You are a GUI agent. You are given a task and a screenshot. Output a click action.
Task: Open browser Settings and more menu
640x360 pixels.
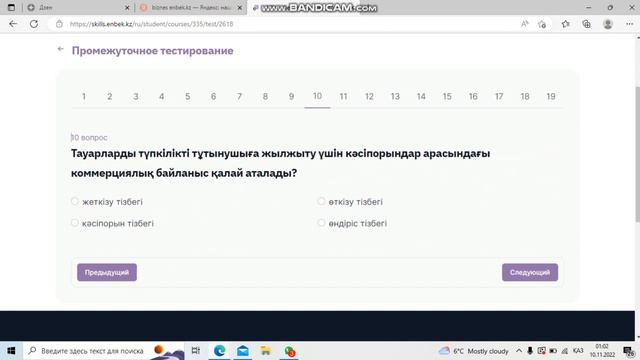coord(629,24)
